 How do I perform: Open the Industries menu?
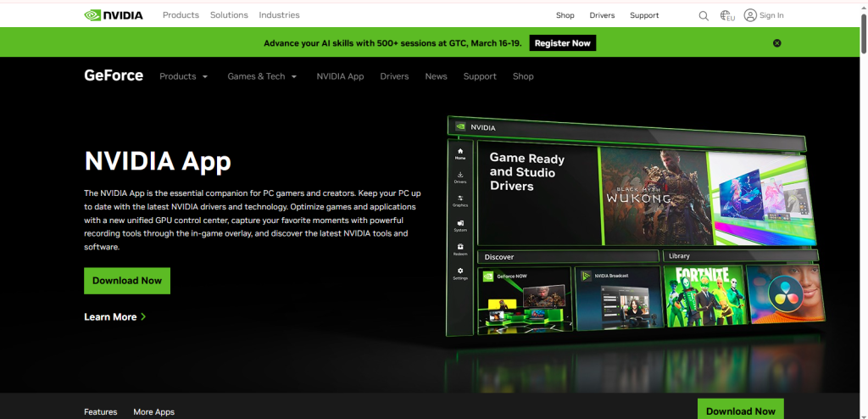[x=279, y=15]
